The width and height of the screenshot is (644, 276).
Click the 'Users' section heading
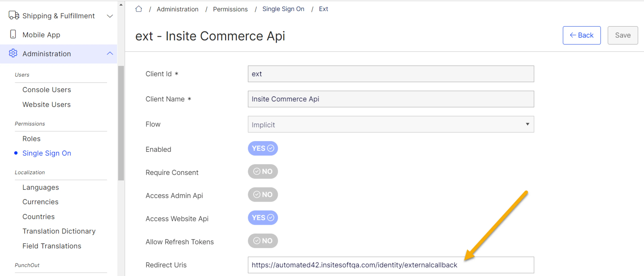pyautogui.click(x=22, y=75)
